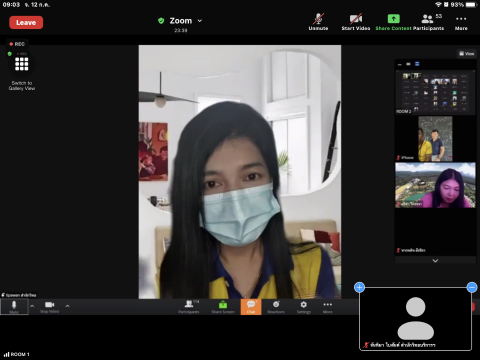Click the red Leave button
This screenshot has height=360, width=480.
click(x=26, y=22)
